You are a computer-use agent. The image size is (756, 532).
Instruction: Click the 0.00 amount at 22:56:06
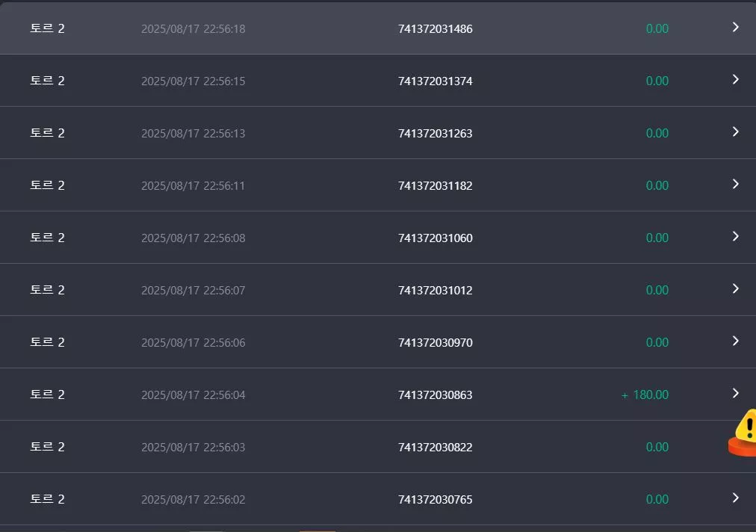pos(657,342)
